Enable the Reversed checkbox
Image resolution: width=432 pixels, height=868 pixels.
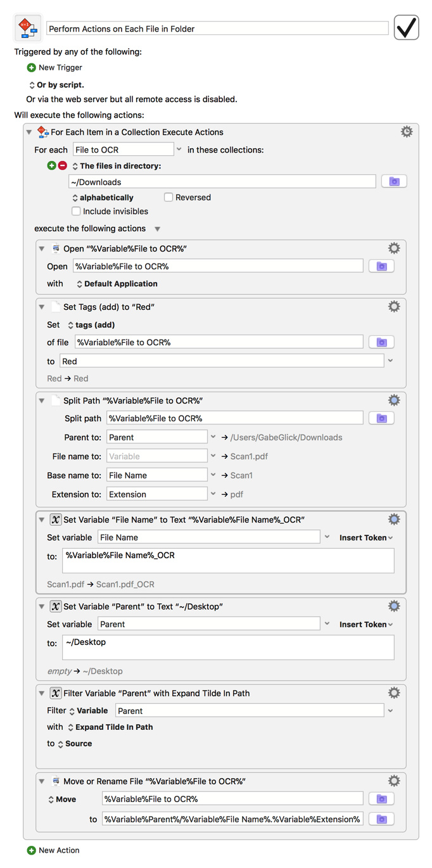[168, 197]
